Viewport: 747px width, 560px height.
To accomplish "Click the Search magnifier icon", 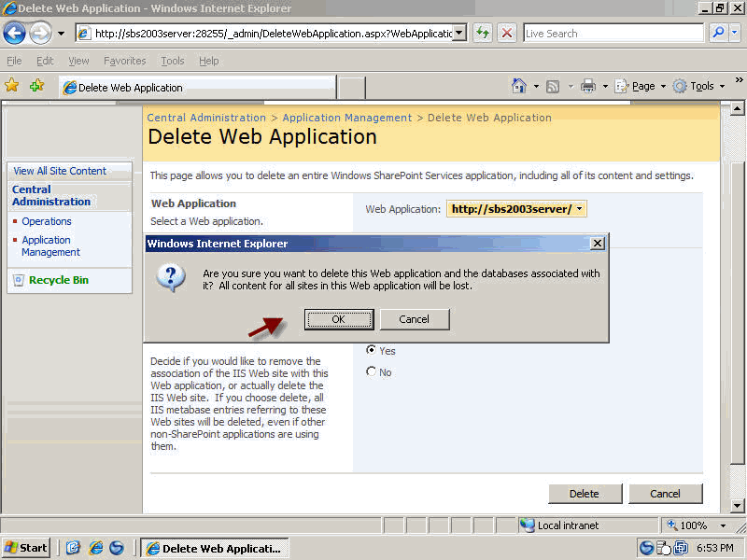I will click(717, 33).
